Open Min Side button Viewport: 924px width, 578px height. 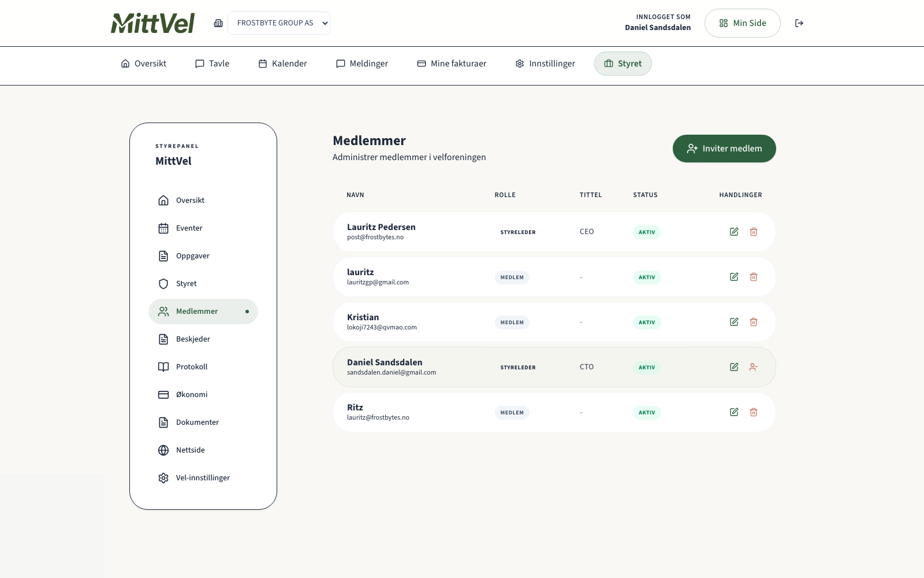(742, 23)
